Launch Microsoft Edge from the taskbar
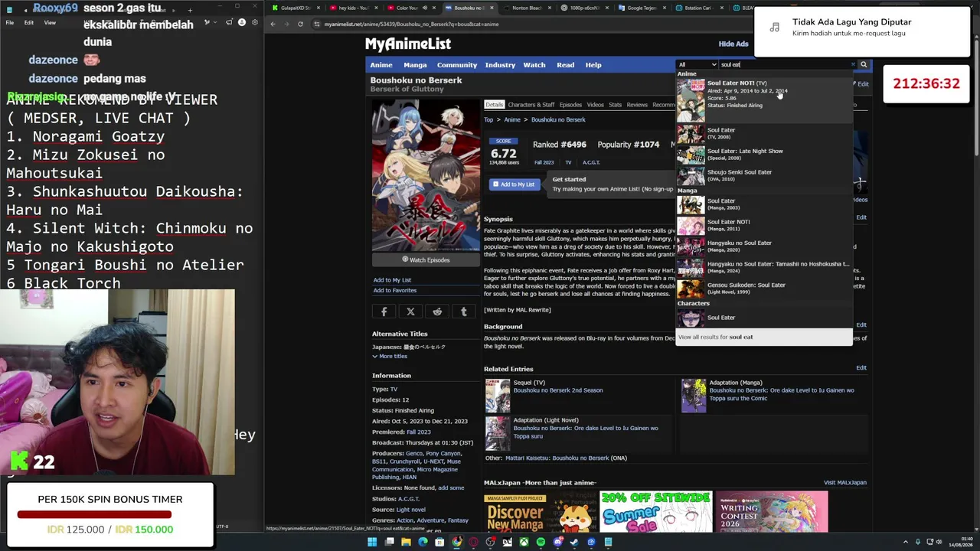980x551 pixels. [423, 542]
